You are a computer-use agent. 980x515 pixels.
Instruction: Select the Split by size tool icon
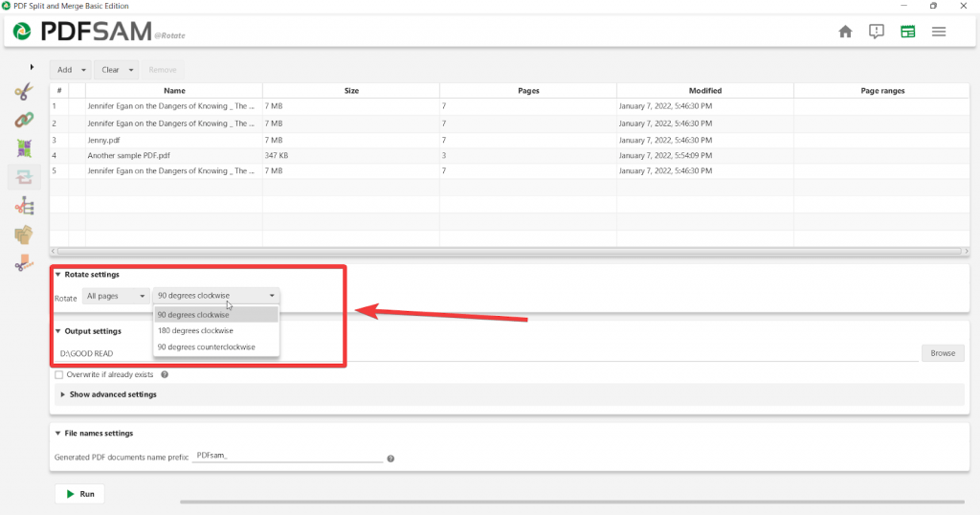click(24, 263)
